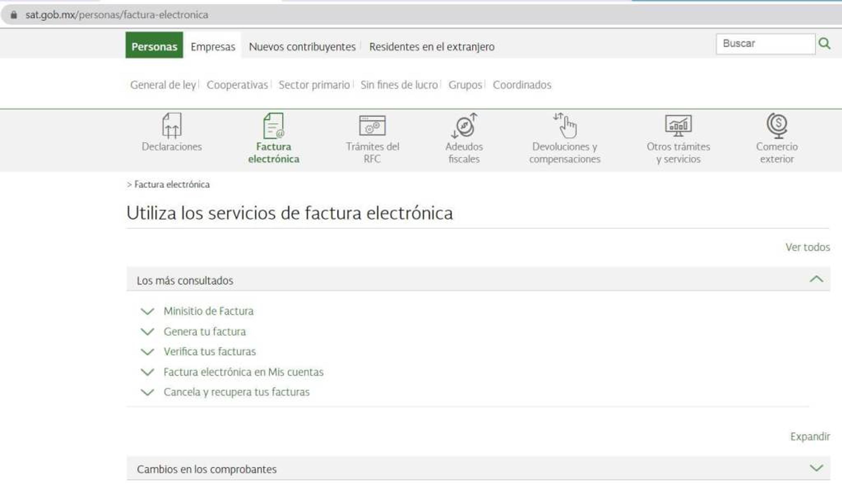Screen dimensions: 842x504
Task: Open Residentes en el extranjero tab
Action: (x=432, y=46)
